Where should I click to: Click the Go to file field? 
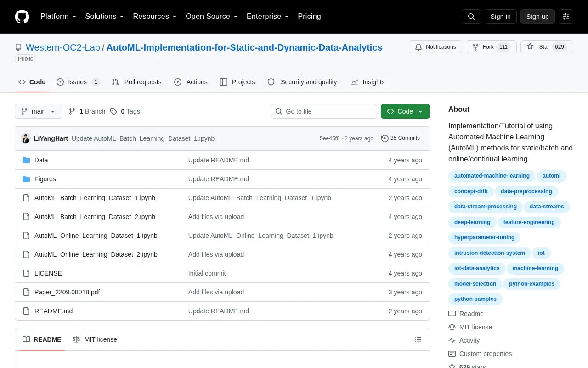[x=324, y=111]
